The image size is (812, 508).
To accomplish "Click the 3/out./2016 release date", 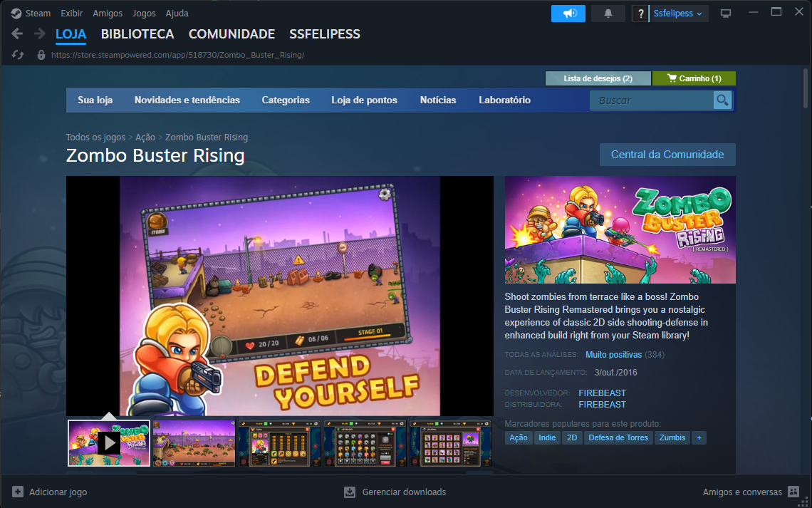I will click(615, 373).
